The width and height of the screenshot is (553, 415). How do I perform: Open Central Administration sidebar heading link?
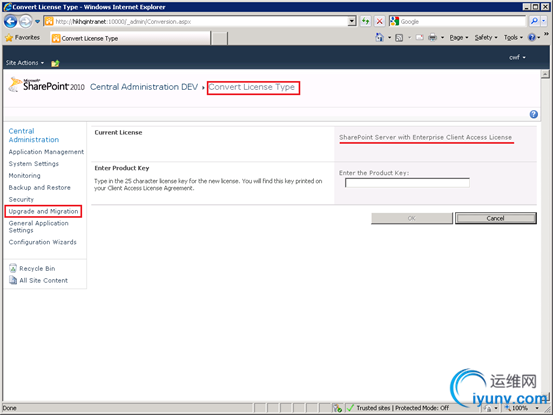pyautogui.click(x=34, y=135)
